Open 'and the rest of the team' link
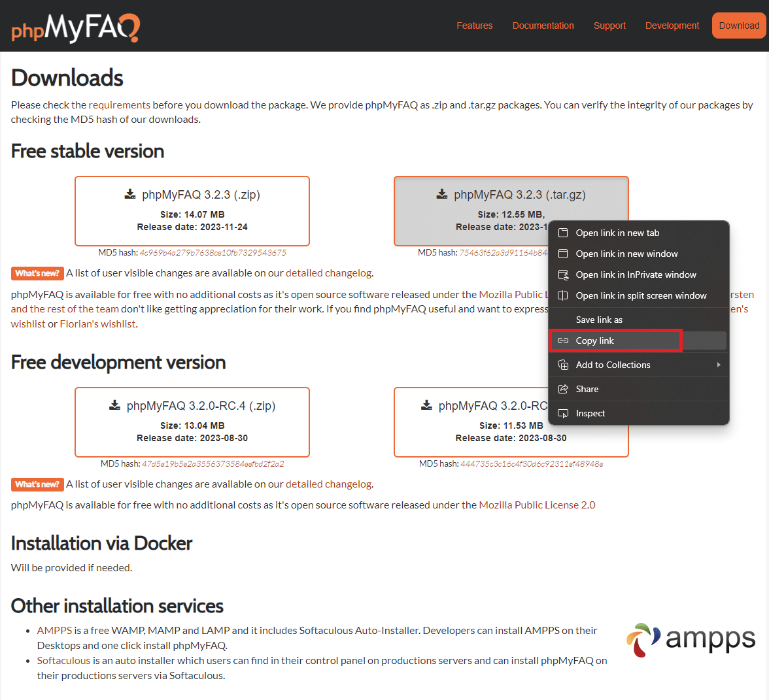 point(65,308)
